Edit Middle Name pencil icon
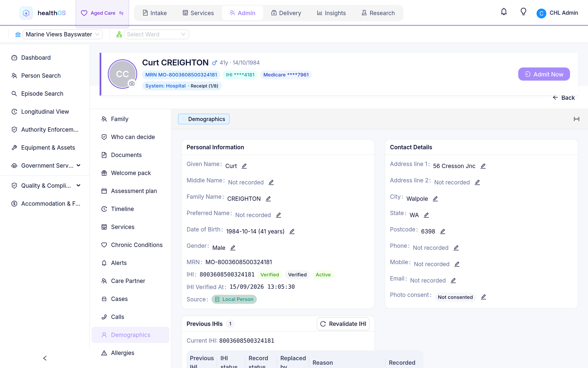Viewport: 588px width, 368px height. tap(271, 182)
